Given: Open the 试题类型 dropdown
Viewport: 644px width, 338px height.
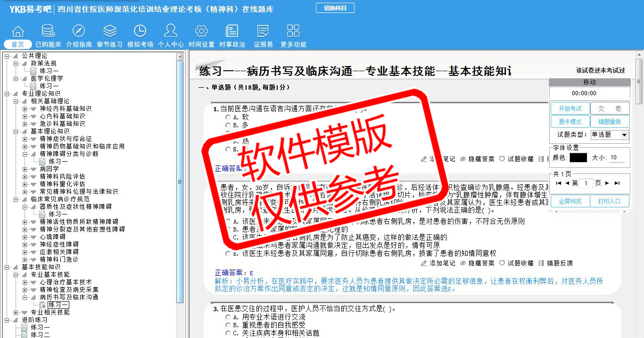Looking at the screenshot, I should click(610, 135).
